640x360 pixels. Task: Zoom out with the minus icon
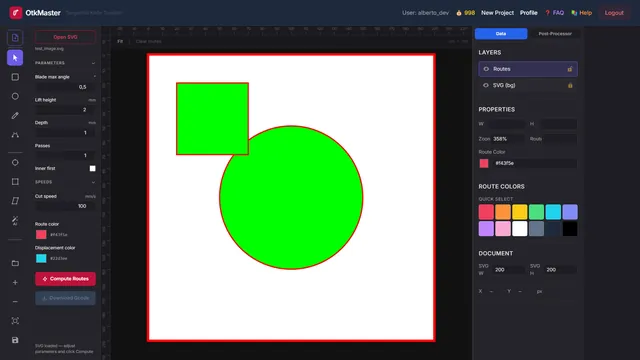(x=15, y=302)
